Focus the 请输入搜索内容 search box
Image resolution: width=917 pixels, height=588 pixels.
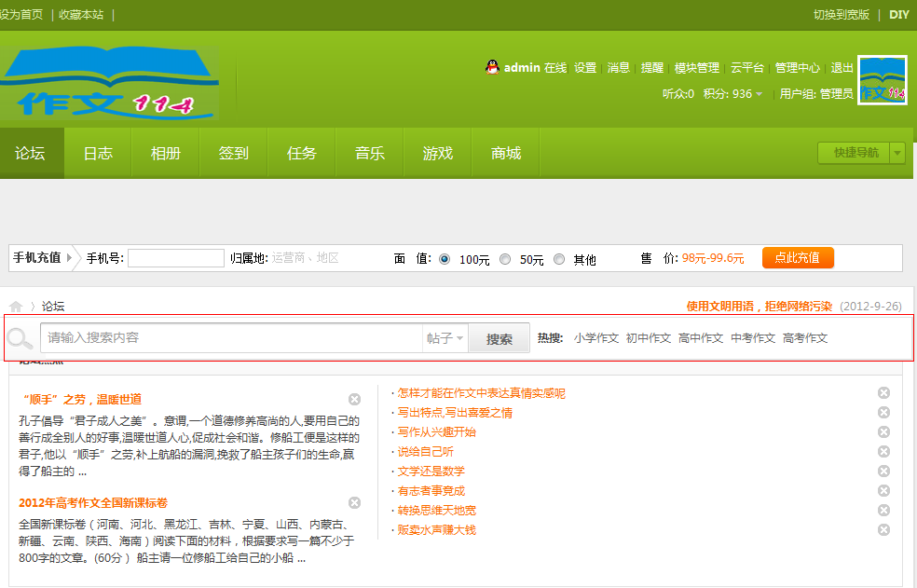point(232,338)
